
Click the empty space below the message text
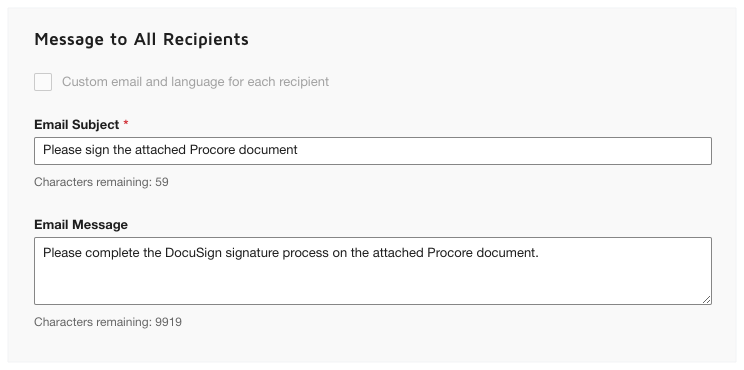pyautogui.click(x=372, y=282)
